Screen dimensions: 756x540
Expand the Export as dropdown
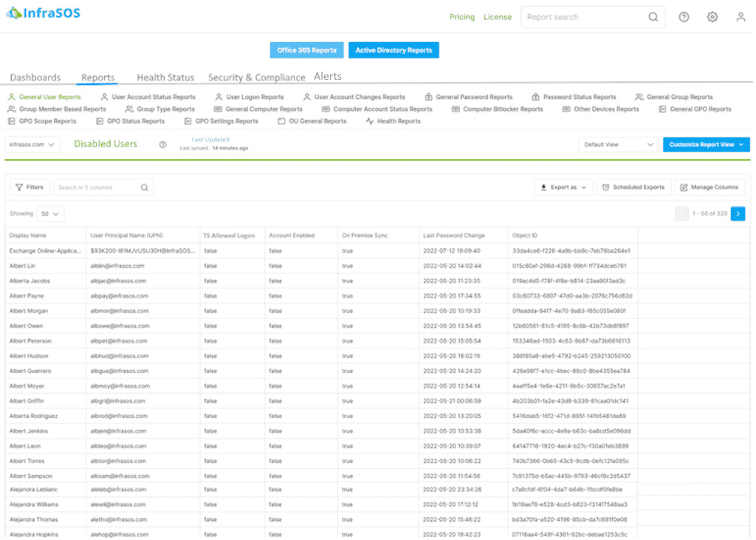pyautogui.click(x=563, y=187)
